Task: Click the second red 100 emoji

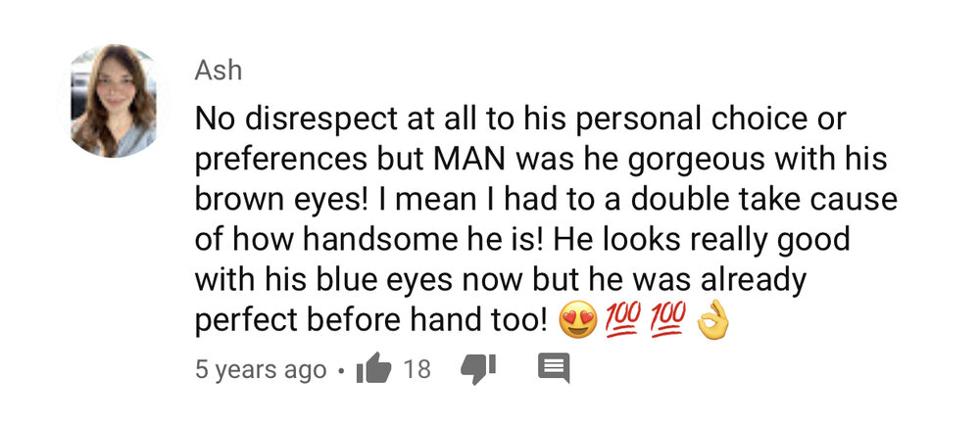Action: pos(668,320)
